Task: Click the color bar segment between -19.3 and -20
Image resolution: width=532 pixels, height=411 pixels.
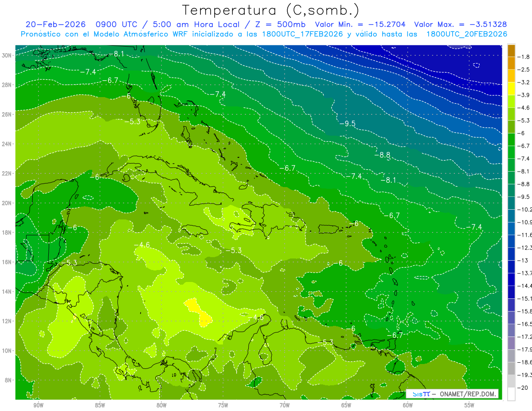Action: [x=511, y=381]
